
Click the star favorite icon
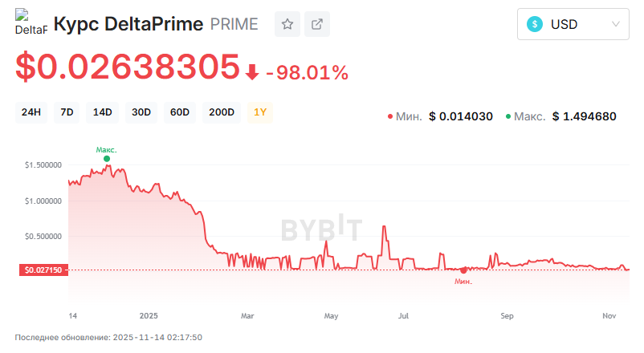coord(287,24)
